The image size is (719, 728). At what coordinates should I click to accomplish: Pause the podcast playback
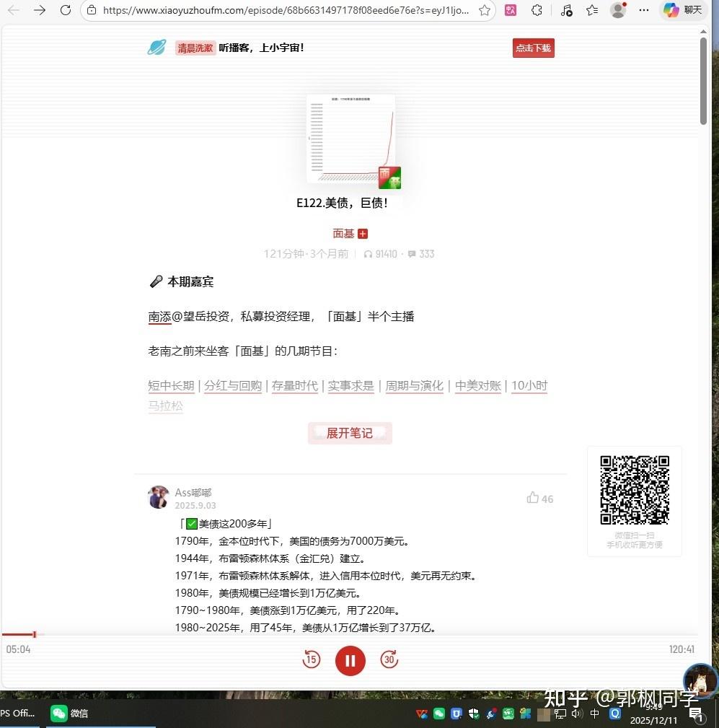[350, 660]
